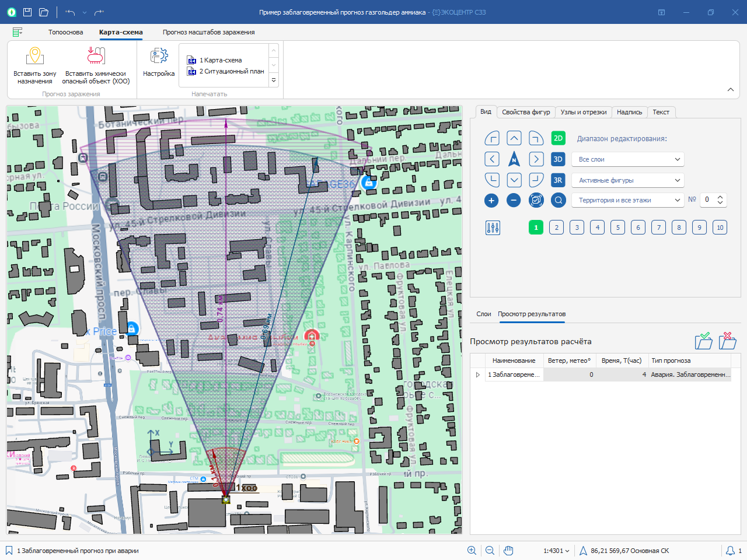The height and width of the screenshot is (560, 747).
Task: Open the Все слои dropdown
Action: (627, 159)
